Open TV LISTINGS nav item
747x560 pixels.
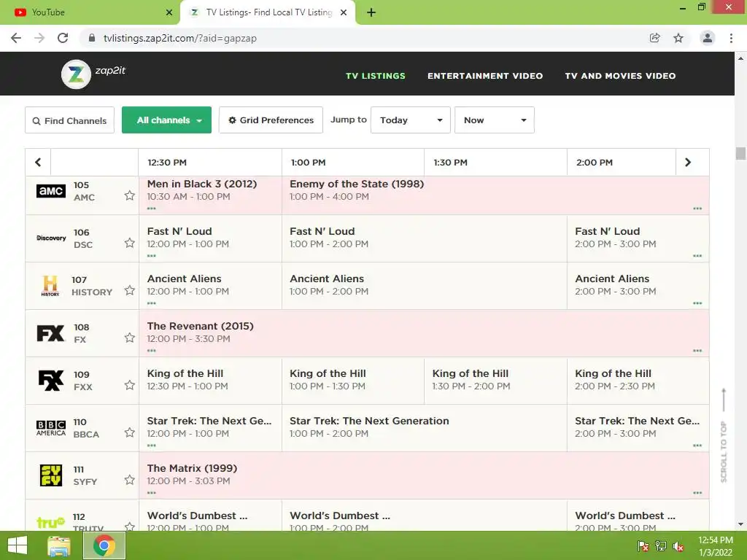[376, 76]
